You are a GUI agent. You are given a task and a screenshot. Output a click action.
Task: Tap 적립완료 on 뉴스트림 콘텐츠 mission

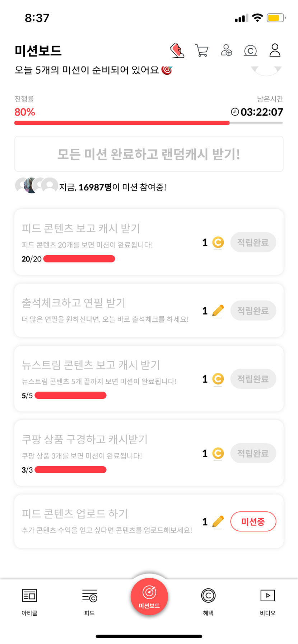tap(253, 379)
